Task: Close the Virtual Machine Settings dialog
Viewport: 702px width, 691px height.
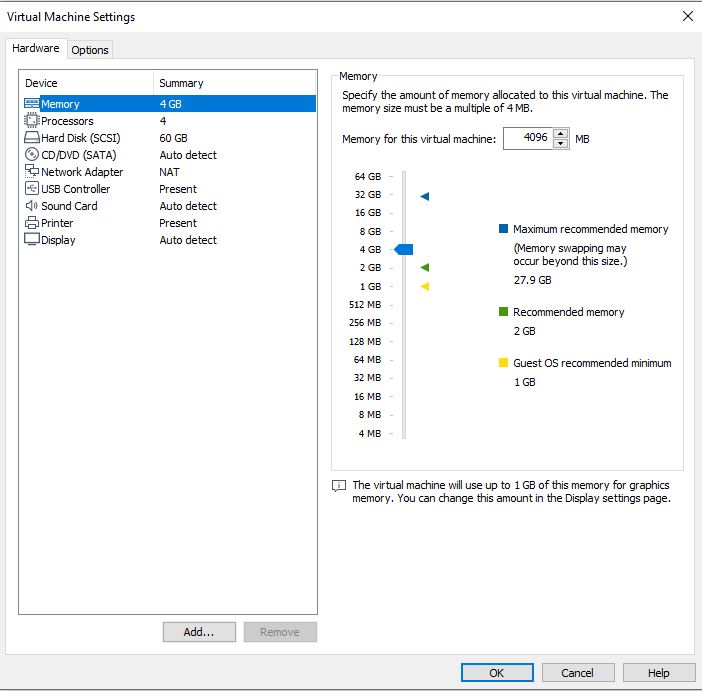Action: pyautogui.click(x=688, y=17)
